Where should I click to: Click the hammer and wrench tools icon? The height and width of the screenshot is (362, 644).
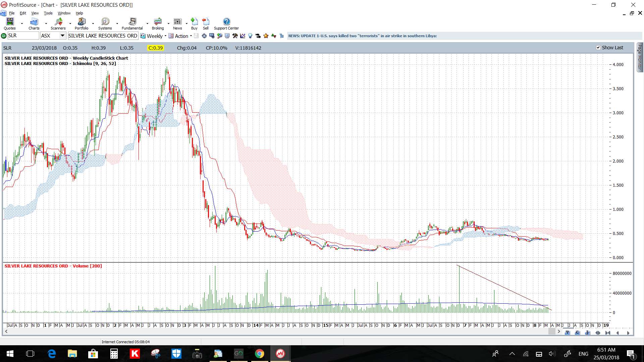click(x=235, y=36)
